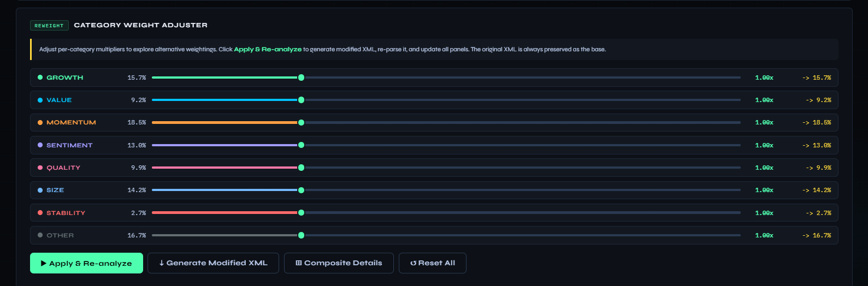868x286 pixels.
Task: Click the Growth 1.00x multiplier value
Action: point(764,78)
